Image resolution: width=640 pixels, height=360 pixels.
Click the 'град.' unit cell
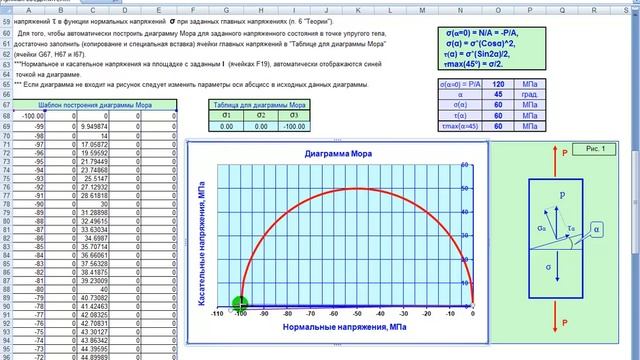[x=529, y=94]
